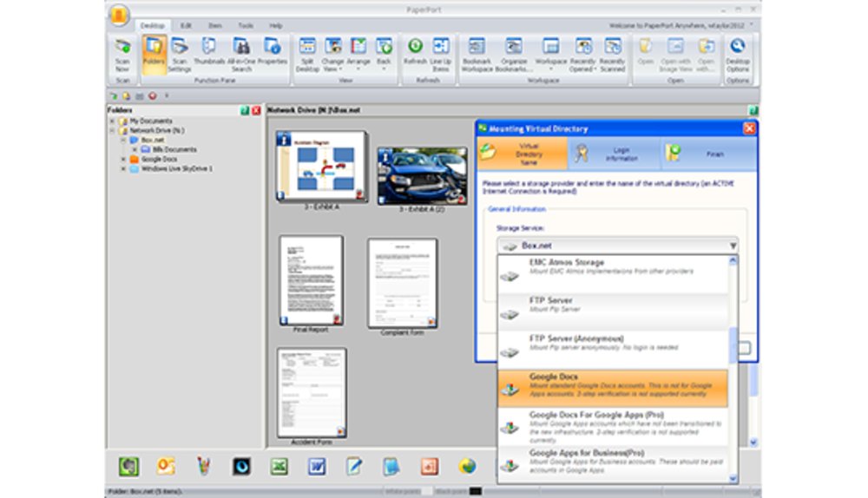The height and width of the screenshot is (498, 868).
Task: Select Finish wizard step
Action: point(708,154)
